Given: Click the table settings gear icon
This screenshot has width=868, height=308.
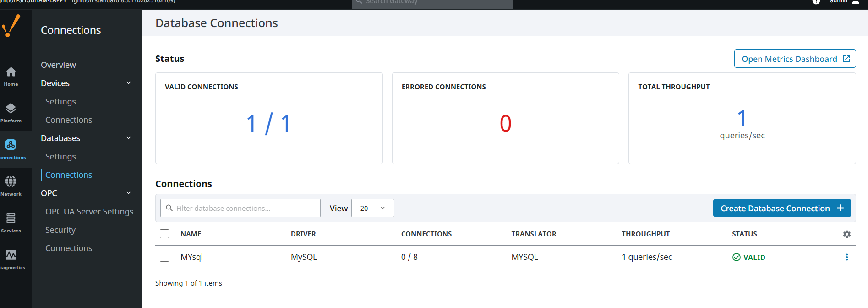Looking at the screenshot, I should [846, 234].
